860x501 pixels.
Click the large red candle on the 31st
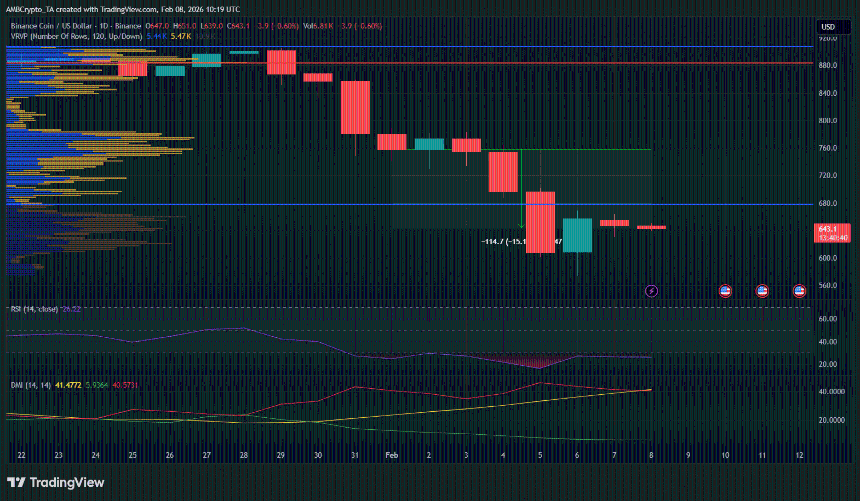click(356, 107)
